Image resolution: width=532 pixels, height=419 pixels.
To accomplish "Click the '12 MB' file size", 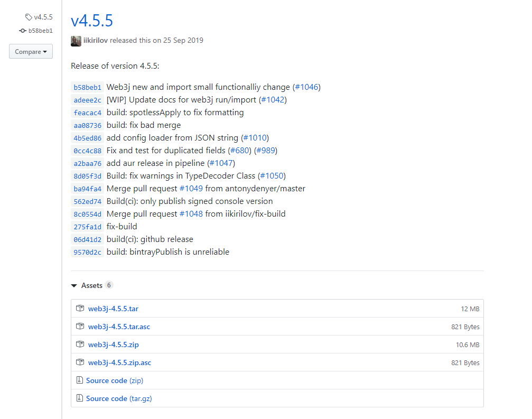I will (x=470, y=309).
